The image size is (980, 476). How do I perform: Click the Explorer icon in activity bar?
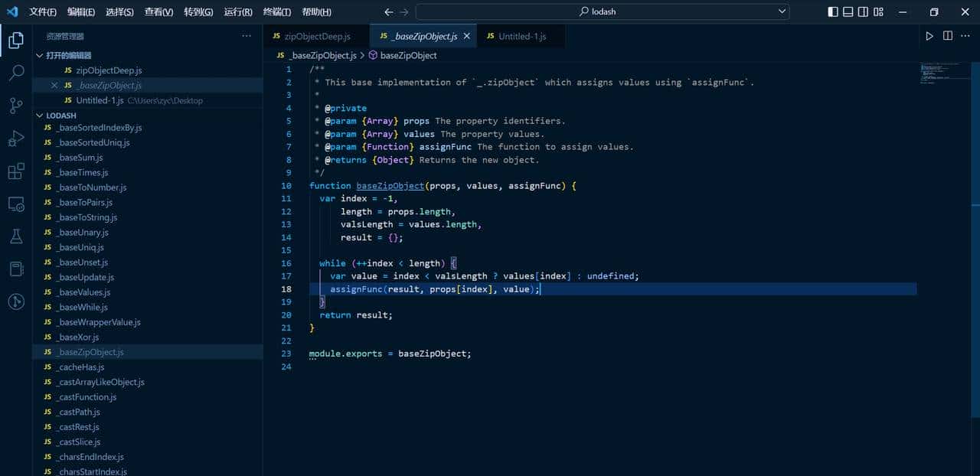(15, 40)
